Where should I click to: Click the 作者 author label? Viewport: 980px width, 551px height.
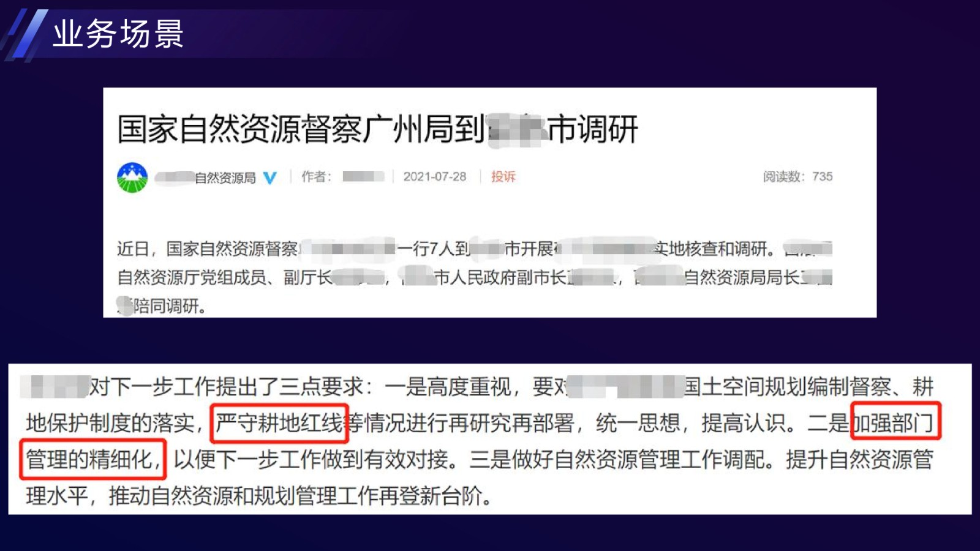(317, 176)
